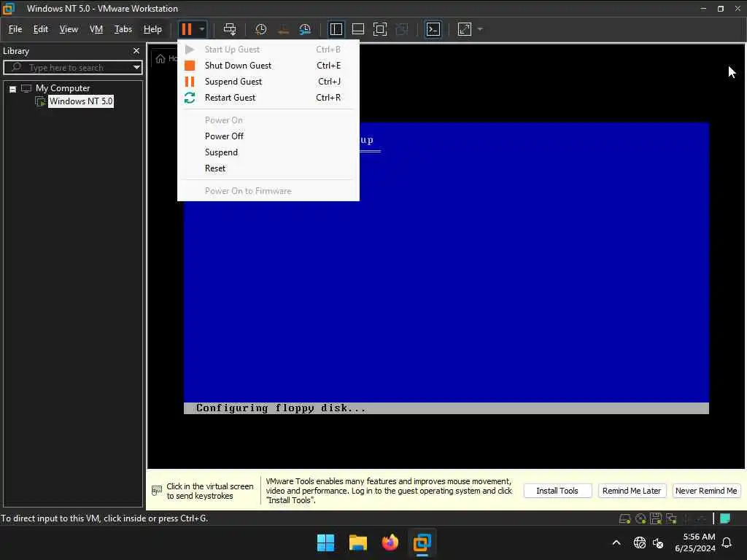
Task: Open the Tabs menu
Action: (x=123, y=29)
